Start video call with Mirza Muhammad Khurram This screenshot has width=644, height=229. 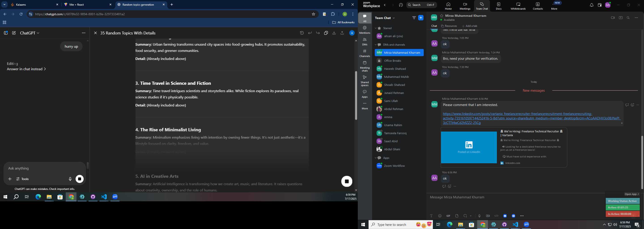point(613,18)
